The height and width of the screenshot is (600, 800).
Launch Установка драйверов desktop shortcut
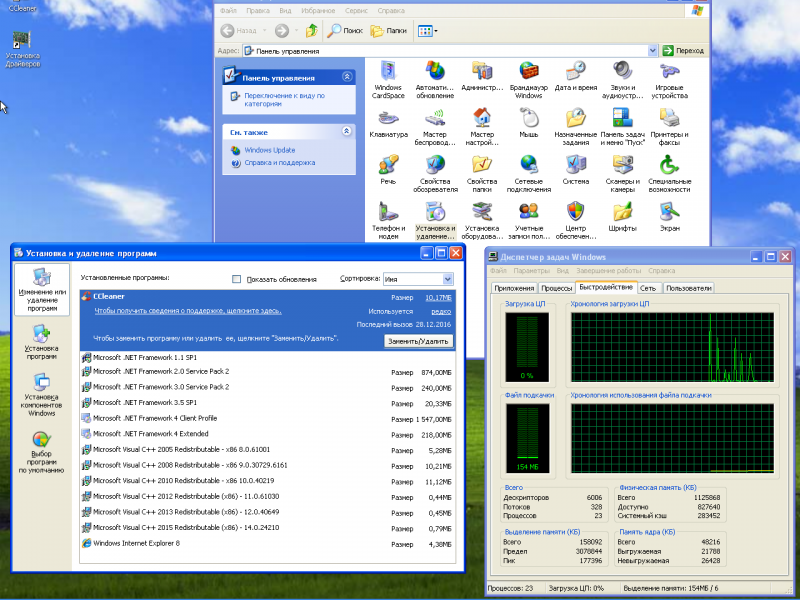point(22,49)
